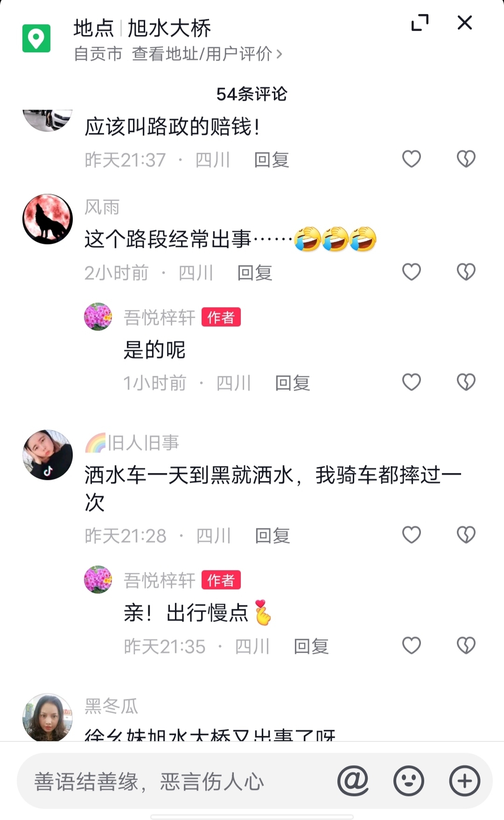Screen dimensions: 504x820
Task: Tap the plus attachment icon
Action: tap(465, 781)
